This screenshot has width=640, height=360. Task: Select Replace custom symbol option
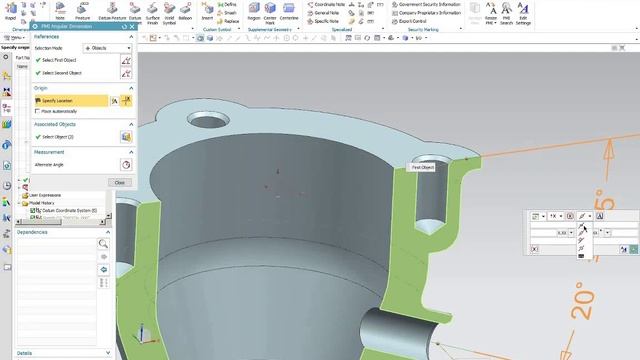[228, 21]
